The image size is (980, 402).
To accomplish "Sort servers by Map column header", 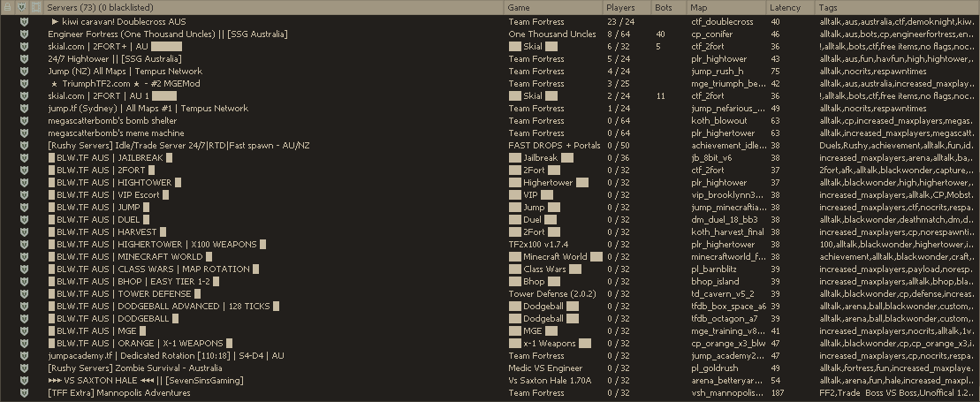I will tap(727, 7).
